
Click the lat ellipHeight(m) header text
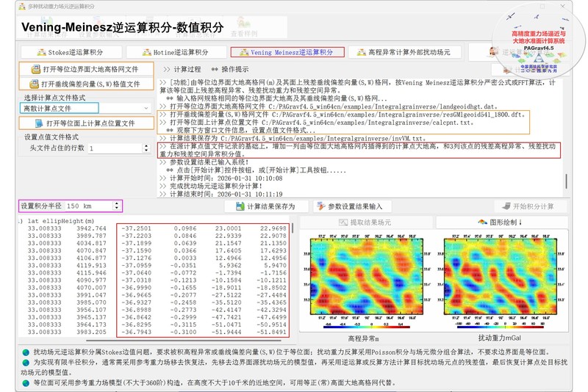pyautogui.click(x=61, y=221)
